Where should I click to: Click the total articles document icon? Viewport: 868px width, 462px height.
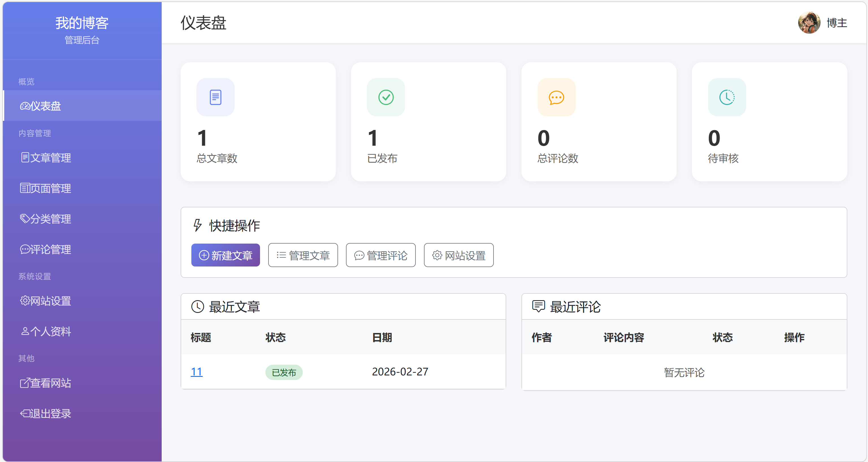(215, 97)
